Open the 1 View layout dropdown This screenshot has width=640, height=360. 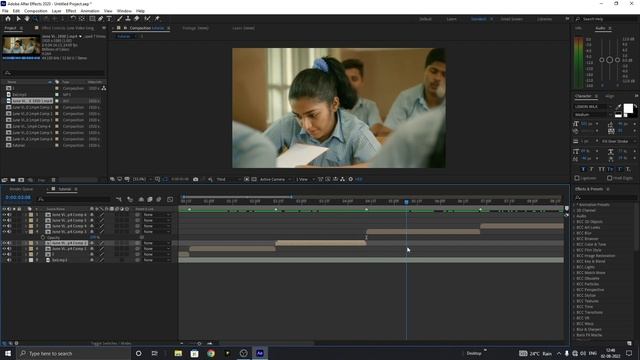[x=305, y=179]
